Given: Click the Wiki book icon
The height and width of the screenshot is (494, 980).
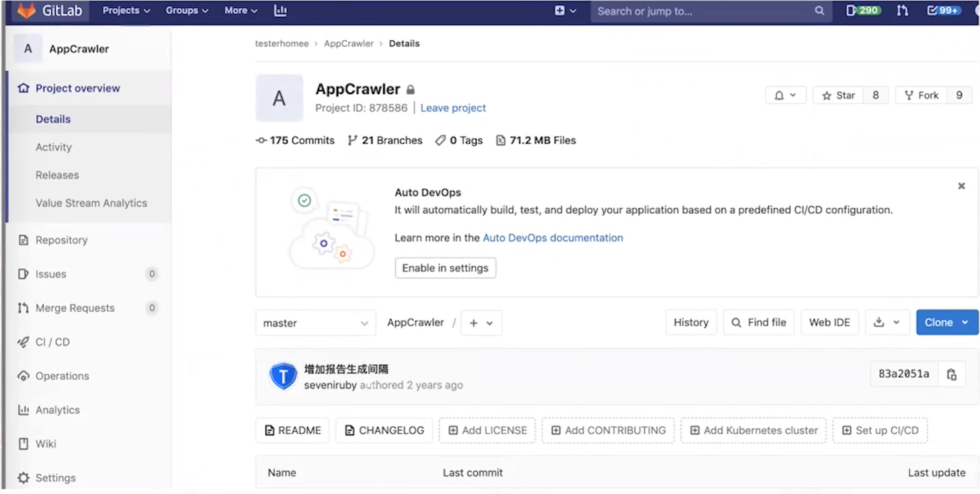Looking at the screenshot, I should click(x=24, y=444).
